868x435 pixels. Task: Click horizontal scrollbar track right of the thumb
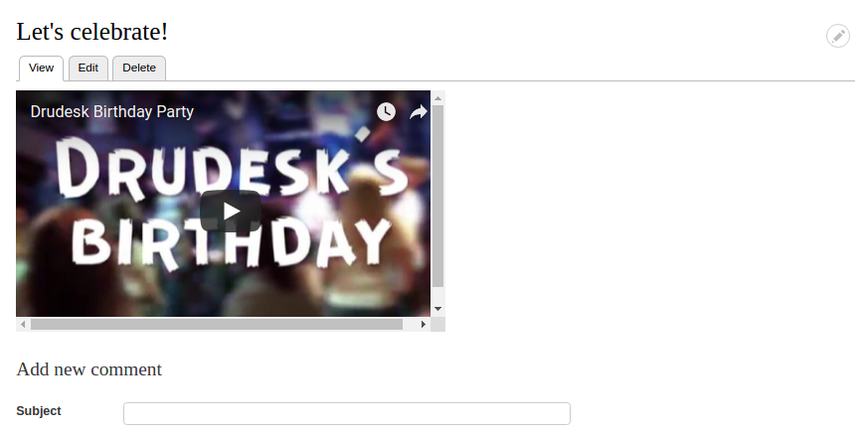point(410,325)
